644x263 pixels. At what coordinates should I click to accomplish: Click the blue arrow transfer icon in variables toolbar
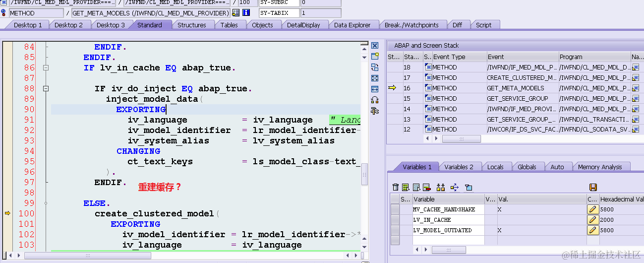click(455, 187)
